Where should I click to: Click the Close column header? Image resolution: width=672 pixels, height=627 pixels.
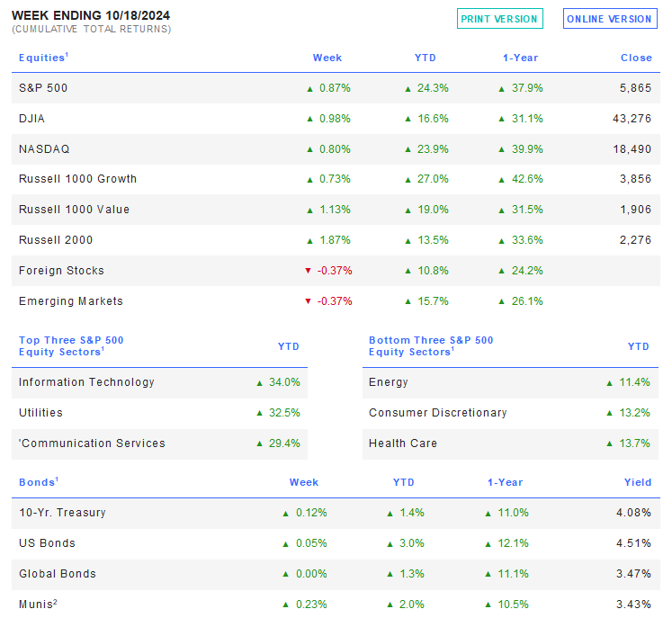pos(636,58)
